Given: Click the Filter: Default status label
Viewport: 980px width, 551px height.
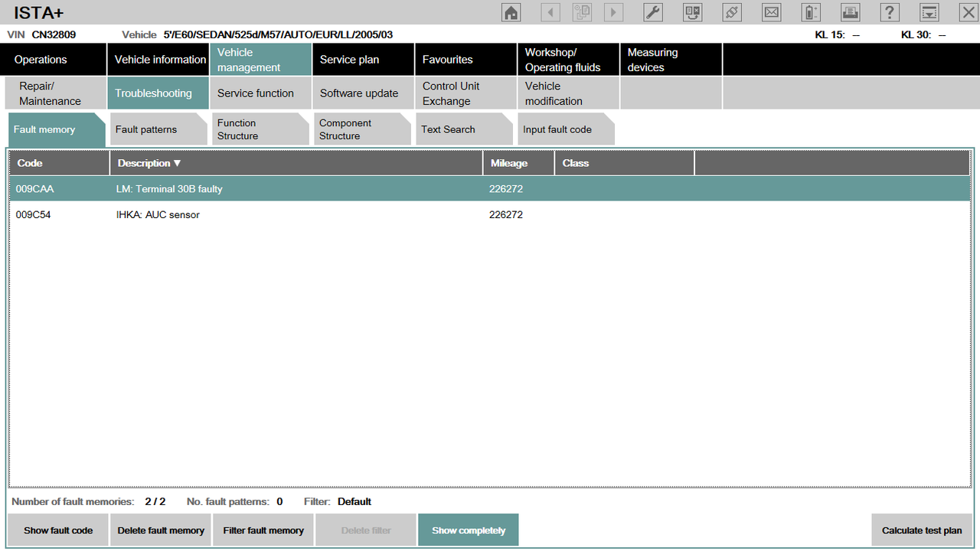Looking at the screenshot, I should (x=337, y=502).
